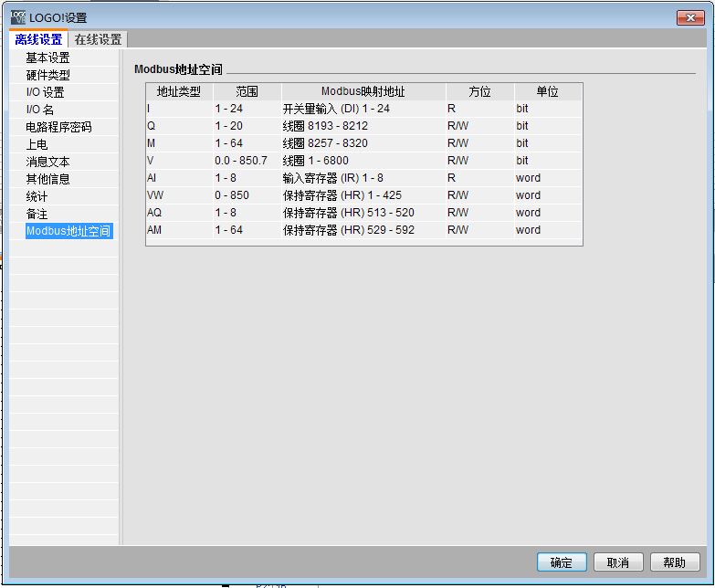Select the address type cell 'I'
The width and height of the screenshot is (715, 588).
point(179,109)
